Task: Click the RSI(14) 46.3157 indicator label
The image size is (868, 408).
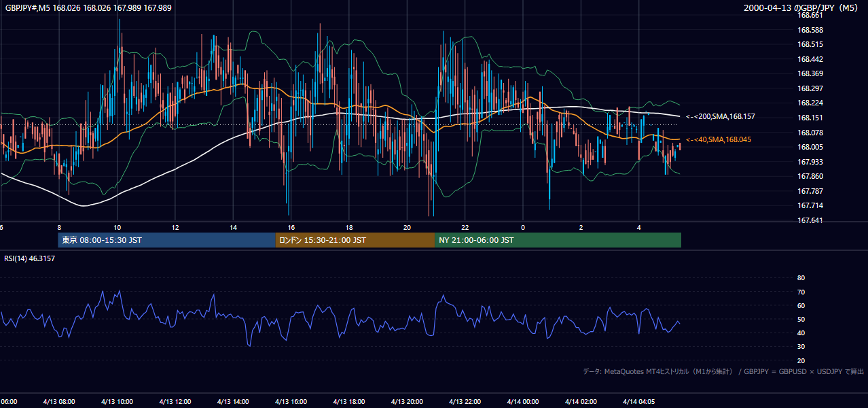Action: pos(30,258)
